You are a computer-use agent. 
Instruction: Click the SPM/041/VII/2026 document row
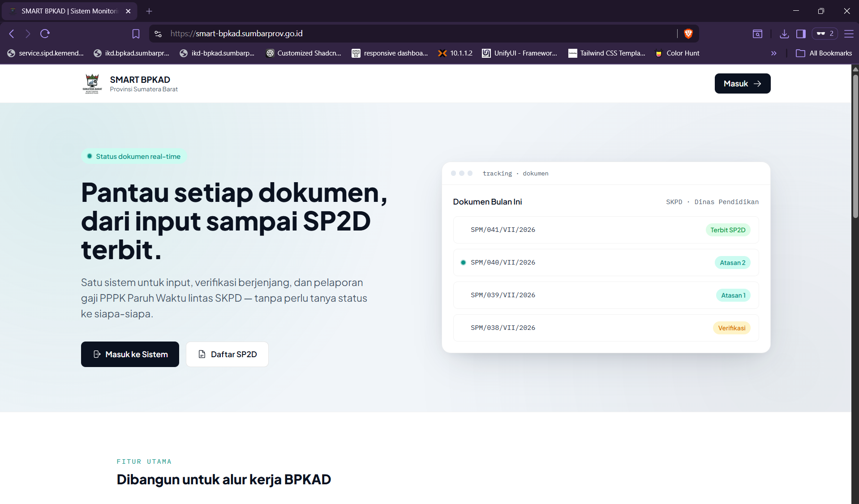606,230
